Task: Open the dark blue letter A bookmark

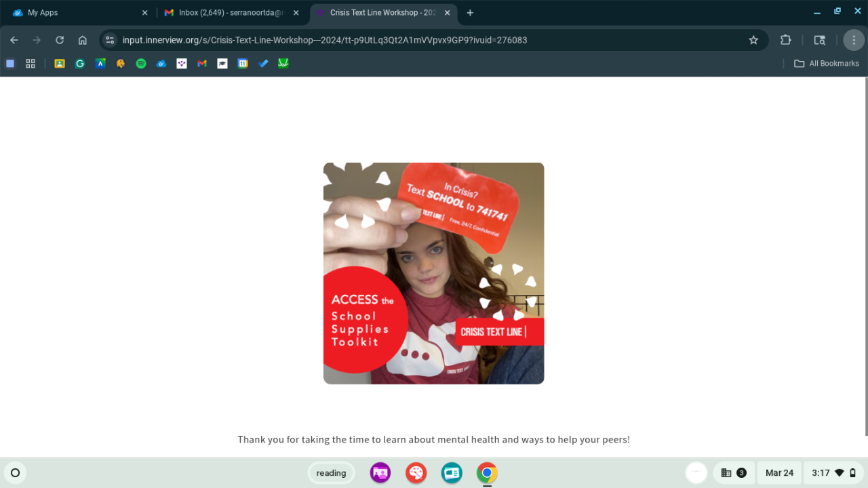Action: (100, 64)
